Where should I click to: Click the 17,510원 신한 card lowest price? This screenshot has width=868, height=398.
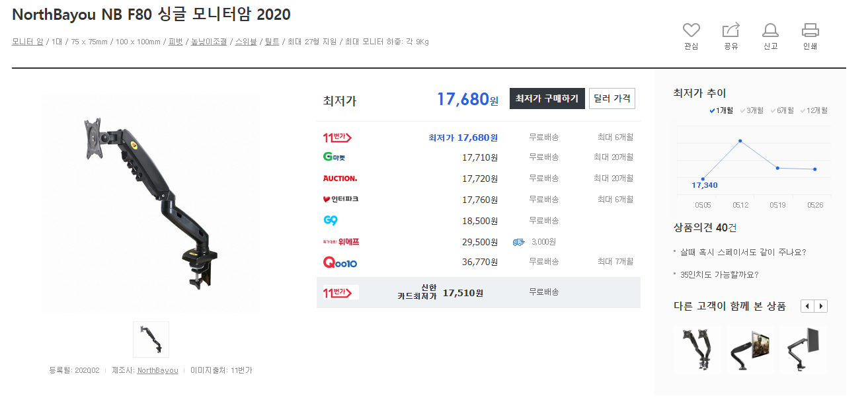tap(463, 292)
